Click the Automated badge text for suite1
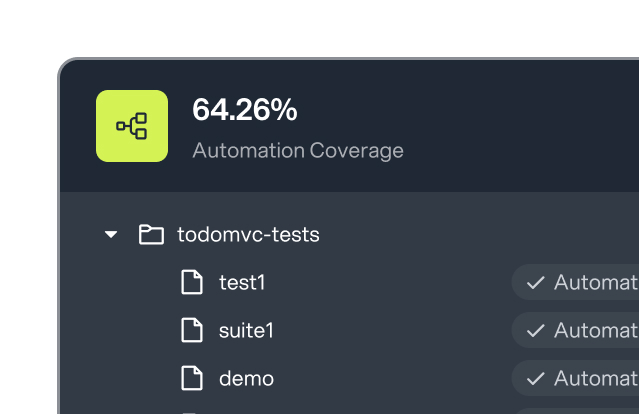The height and width of the screenshot is (414, 639). pos(596,330)
